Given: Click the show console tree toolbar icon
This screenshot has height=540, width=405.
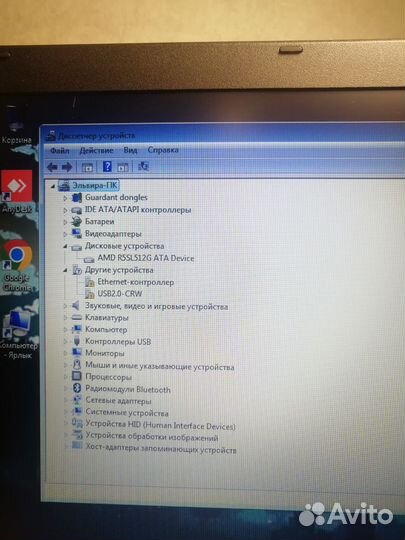Looking at the screenshot, I should [87, 167].
